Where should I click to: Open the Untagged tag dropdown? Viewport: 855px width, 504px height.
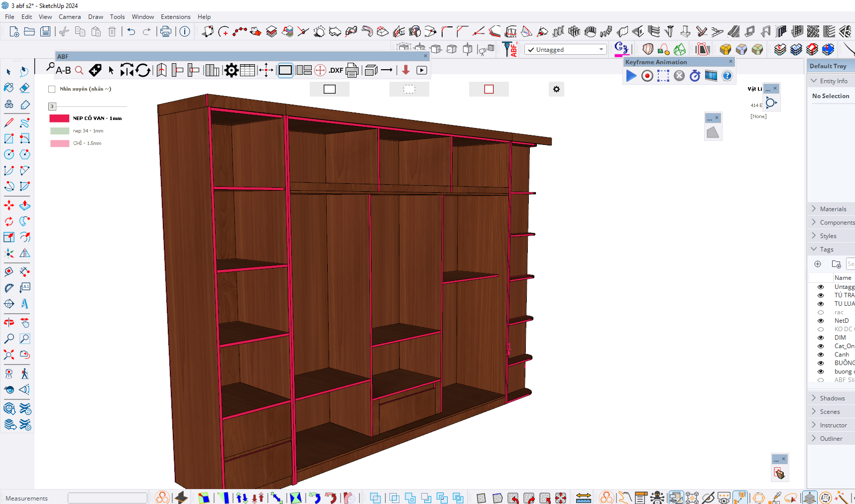coord(601,49)
